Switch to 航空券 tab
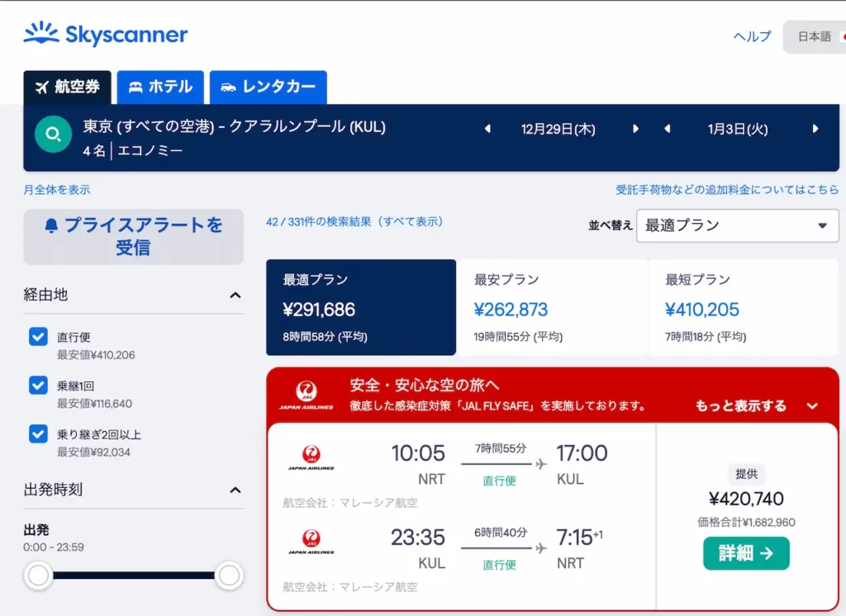This screenshot has height=616, width=846. point(68,87)
